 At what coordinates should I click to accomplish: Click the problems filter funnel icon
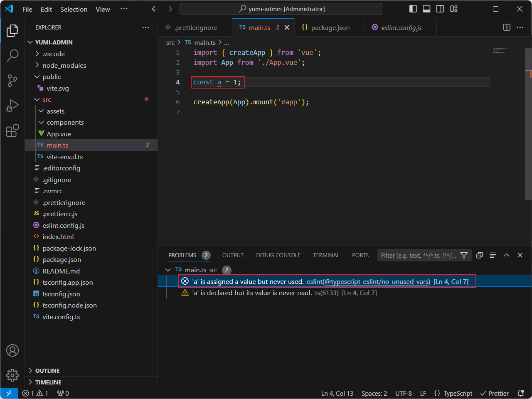point(464,255)
